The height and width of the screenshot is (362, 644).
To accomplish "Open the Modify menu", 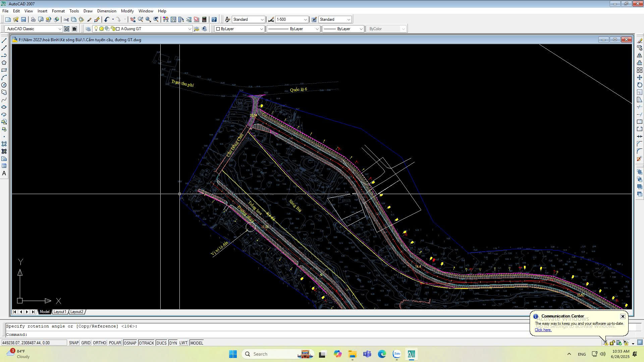I will (127, 11).
